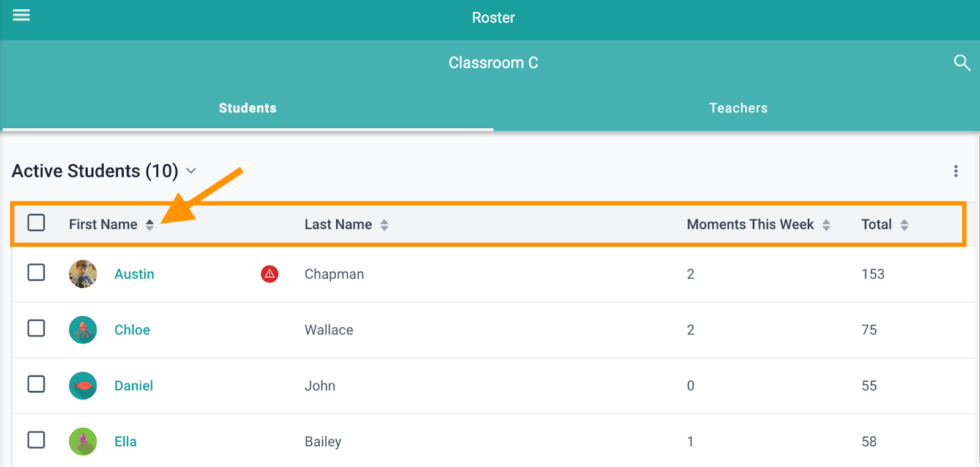The image size is (980, 467).
Task: Click Austin's profile photo thumbnail
Action: pos(83,274)
